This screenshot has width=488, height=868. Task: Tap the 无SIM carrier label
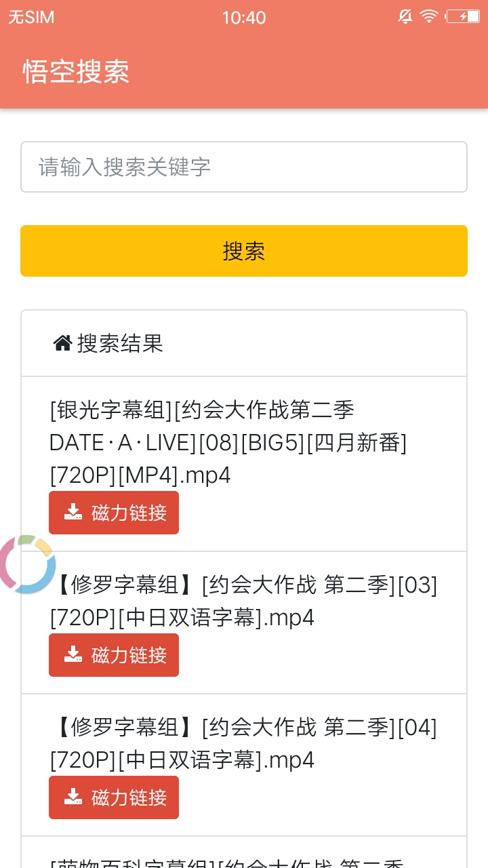coord(31,18)
